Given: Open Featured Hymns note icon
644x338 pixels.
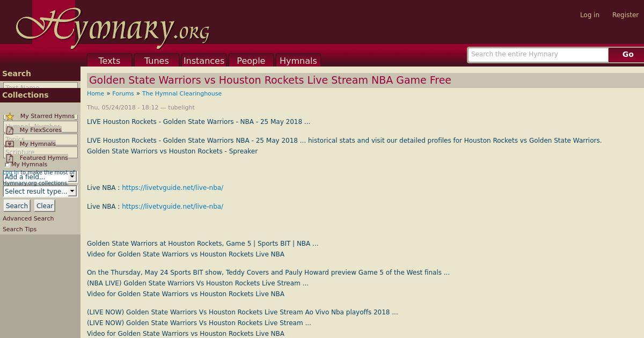Looking at the screenshot, I should coord(10,158).
